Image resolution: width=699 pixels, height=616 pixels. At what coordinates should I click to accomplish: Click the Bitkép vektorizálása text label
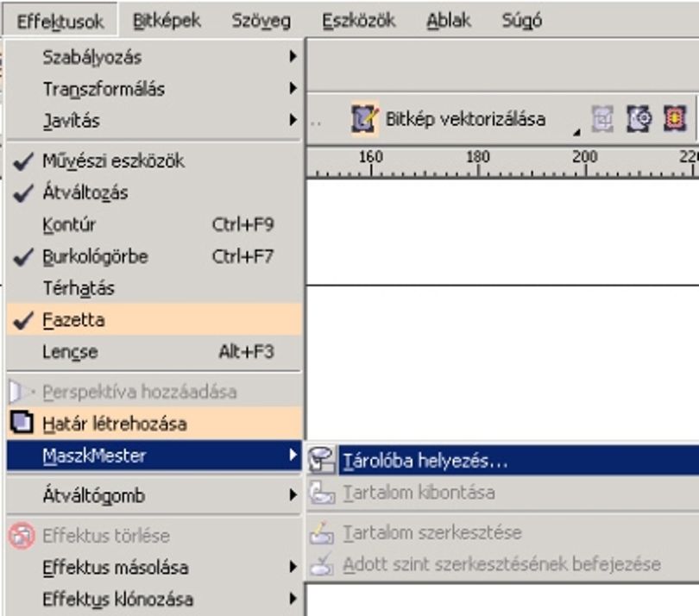465,119
